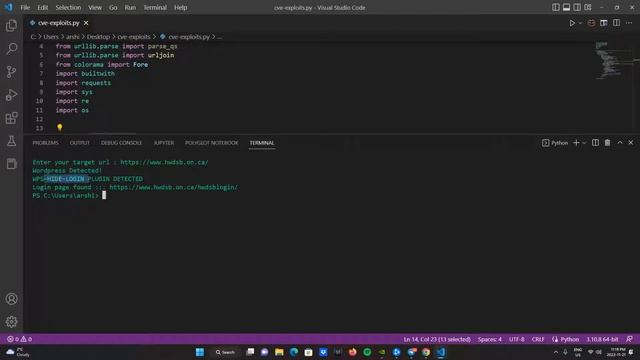Open the Windows Start menu

click(x=200, y=352)
